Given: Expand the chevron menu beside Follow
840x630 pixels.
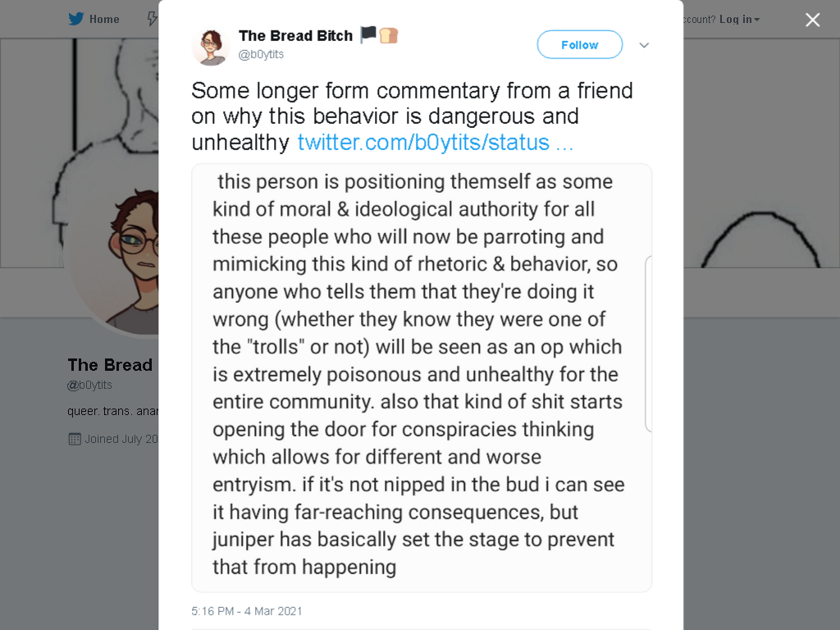Looking at the screenshot, I should 644,46.
